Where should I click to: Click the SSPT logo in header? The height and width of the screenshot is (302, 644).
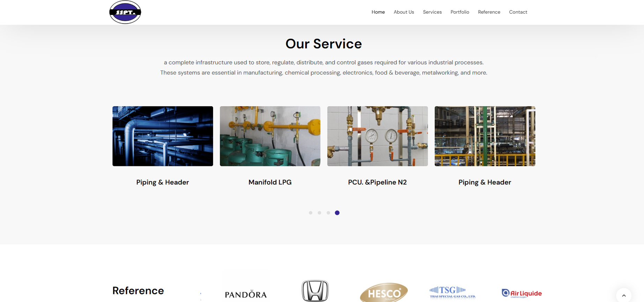[125, 12]
